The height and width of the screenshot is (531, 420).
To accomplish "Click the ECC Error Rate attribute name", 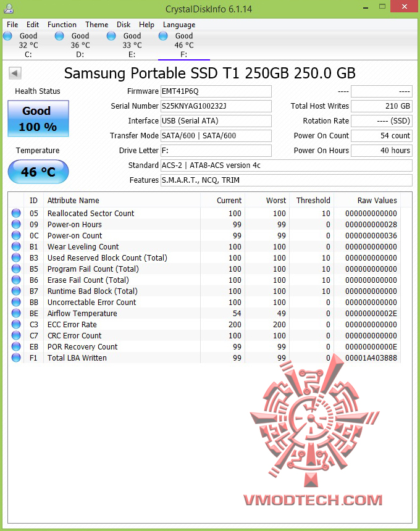I will coord(72,324).
